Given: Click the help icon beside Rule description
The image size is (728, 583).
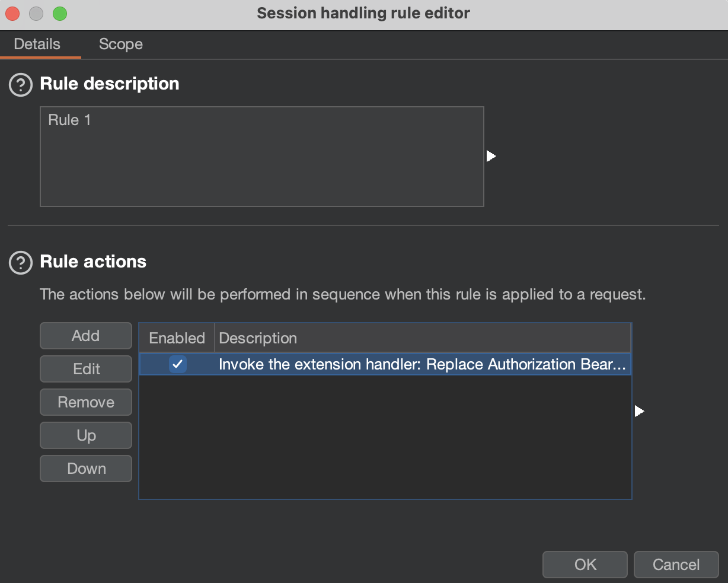Looking at the screenshot, I should pos(20,84).
